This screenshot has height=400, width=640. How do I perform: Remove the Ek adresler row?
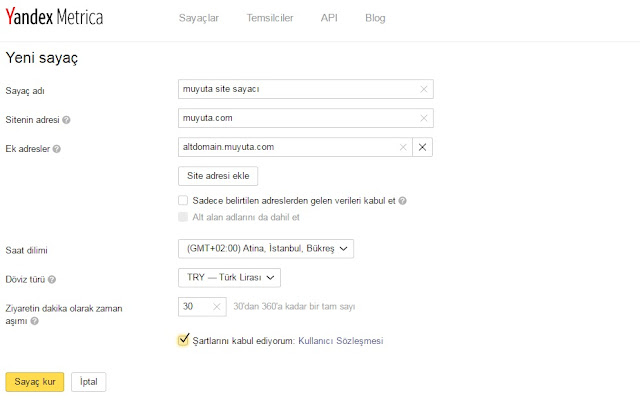coord(422,147)
